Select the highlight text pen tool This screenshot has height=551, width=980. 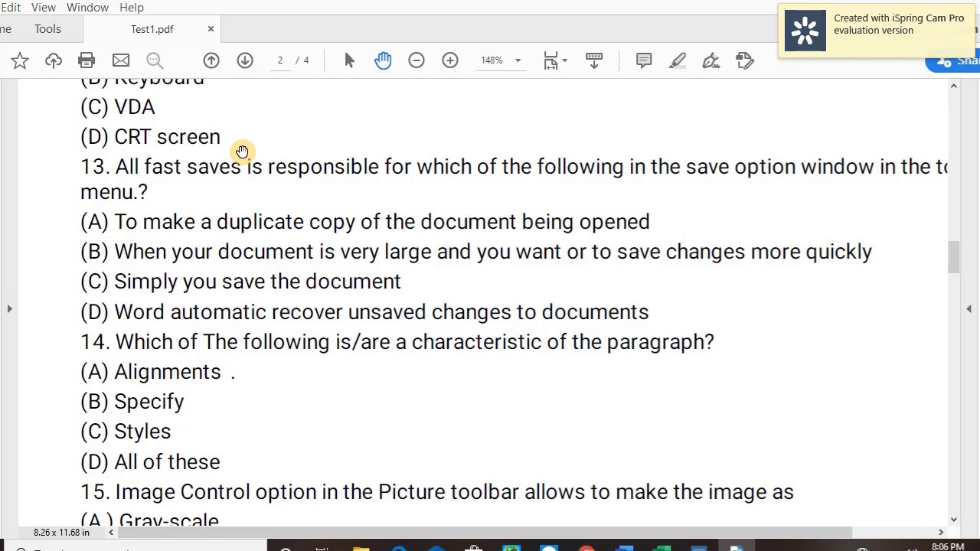[678, 60]
